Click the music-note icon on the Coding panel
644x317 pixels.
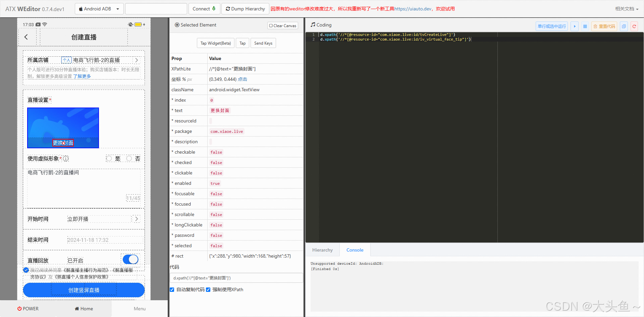pos(312,24)
